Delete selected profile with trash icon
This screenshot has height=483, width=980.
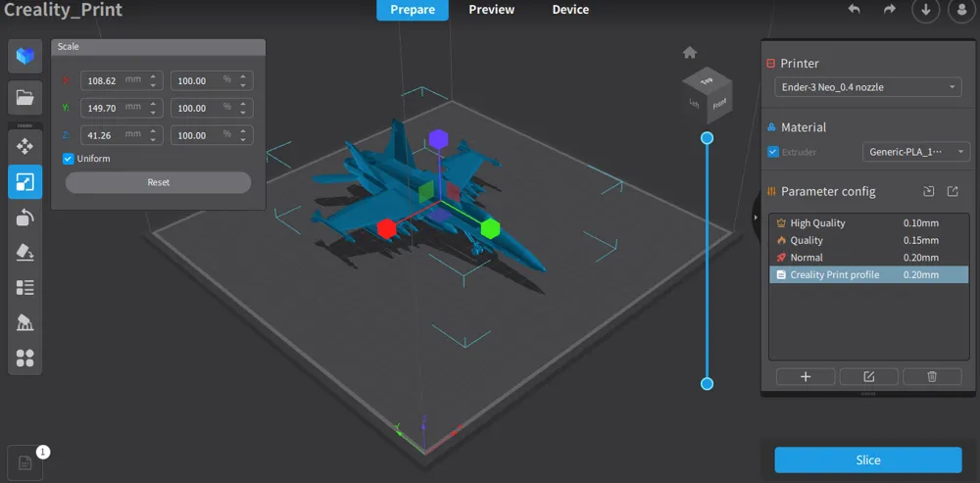tap(932, 376)
